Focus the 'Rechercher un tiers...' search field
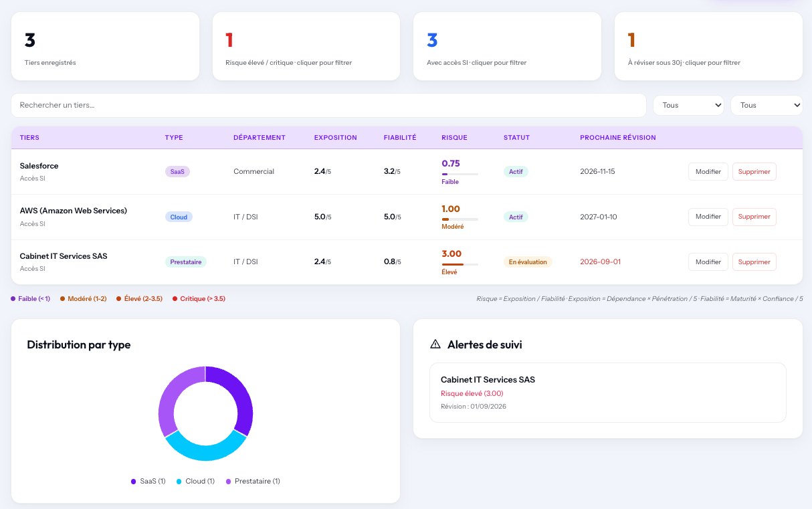Viewport: 812px width, 509px height. click(x=328, y=105)
